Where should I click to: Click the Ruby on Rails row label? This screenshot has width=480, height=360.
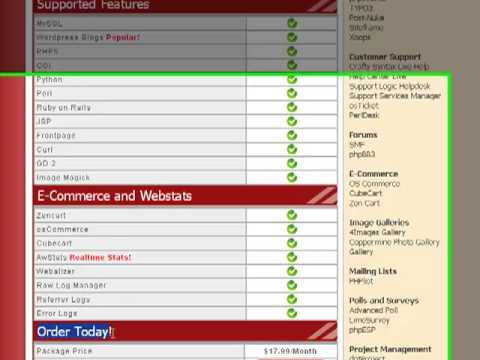[x=63, y=108]
